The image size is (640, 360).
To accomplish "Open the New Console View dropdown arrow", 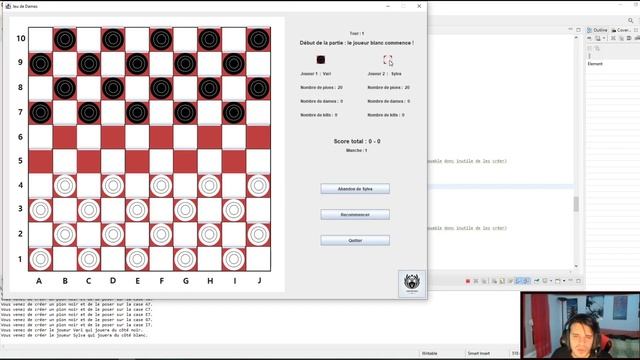I will tap(564, 281).
